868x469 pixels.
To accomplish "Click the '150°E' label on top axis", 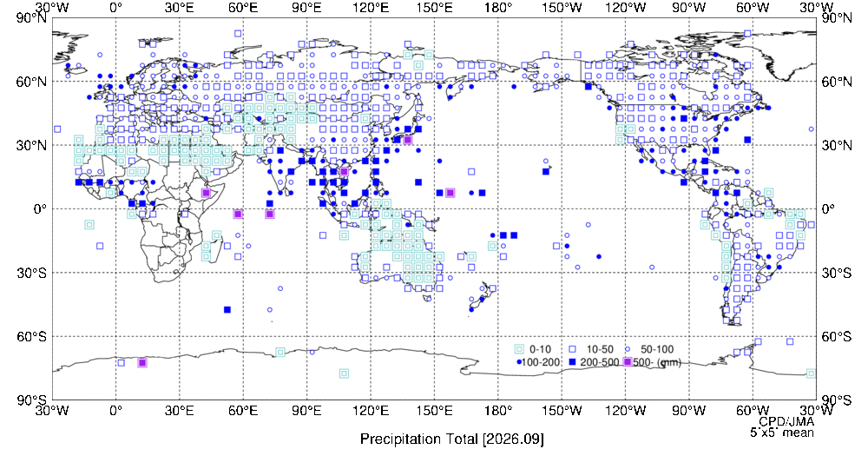I will pos(434,8).
